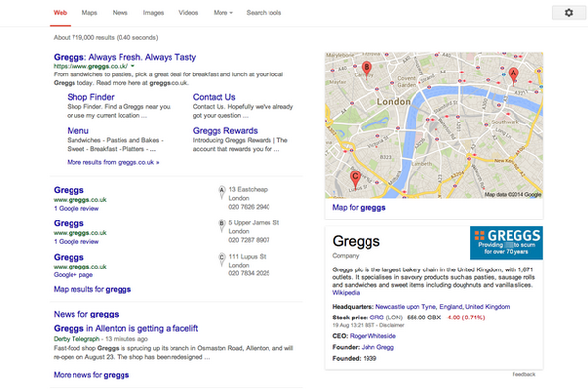The height and width of the screenshot is (391, 588).
Task: Click red map pin A
Action: (514, 76)
